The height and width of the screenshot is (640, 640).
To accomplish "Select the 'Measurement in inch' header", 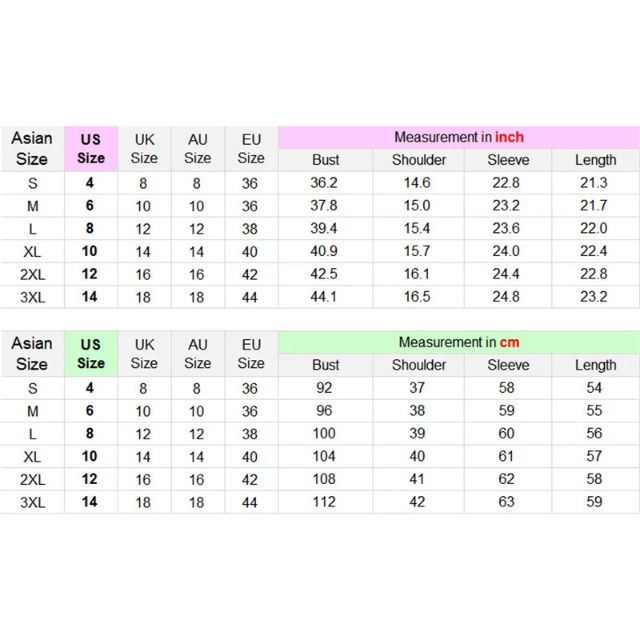I will [459, 138].
